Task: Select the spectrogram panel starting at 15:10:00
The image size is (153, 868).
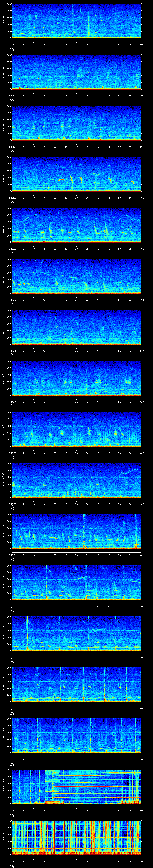Action: (76, 72)
